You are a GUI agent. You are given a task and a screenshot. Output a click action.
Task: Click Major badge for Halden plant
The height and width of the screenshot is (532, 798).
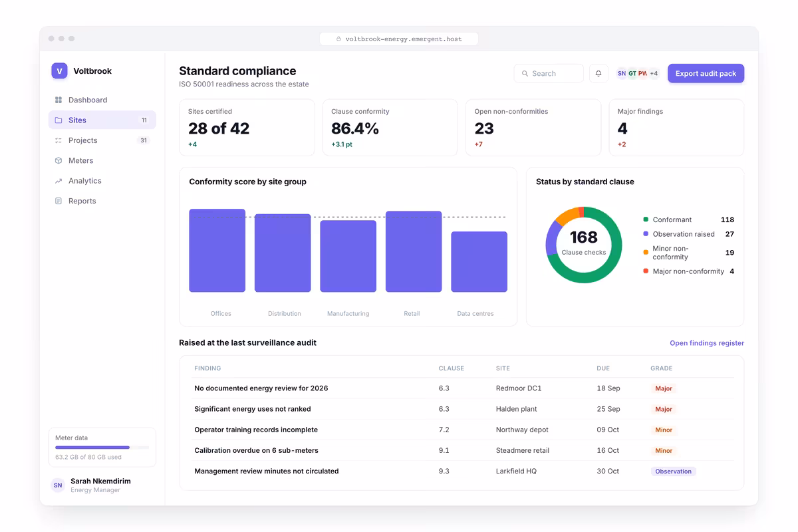[x=664, y=409]
